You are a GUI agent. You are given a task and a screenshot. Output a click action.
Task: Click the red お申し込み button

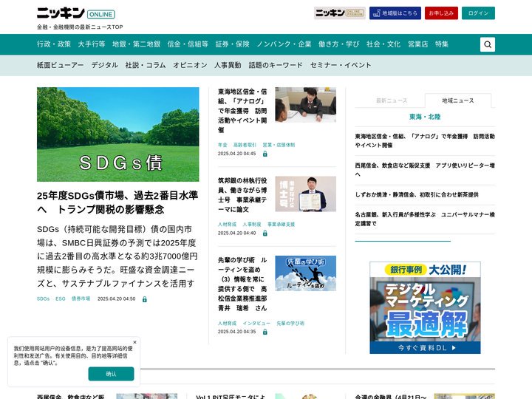pos(441,13)
